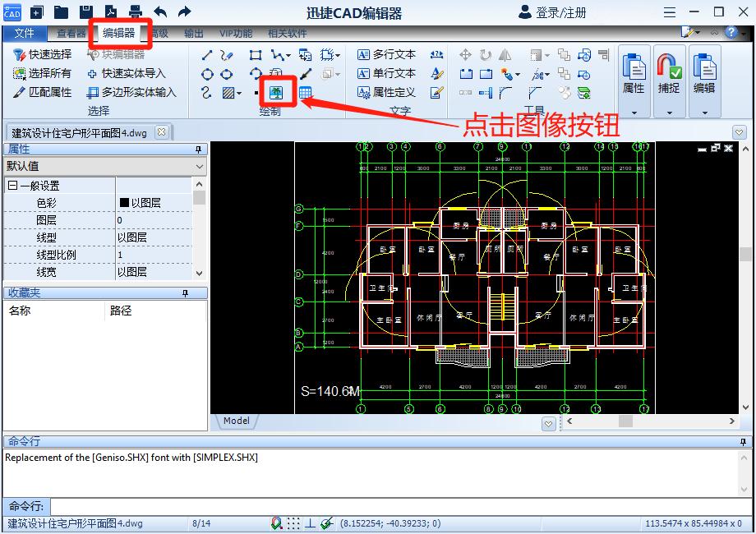The width and height of the screenshot is (756, 534).
Task: Toggle the 收藏夹 panel pin
Action: pos(185,292)
